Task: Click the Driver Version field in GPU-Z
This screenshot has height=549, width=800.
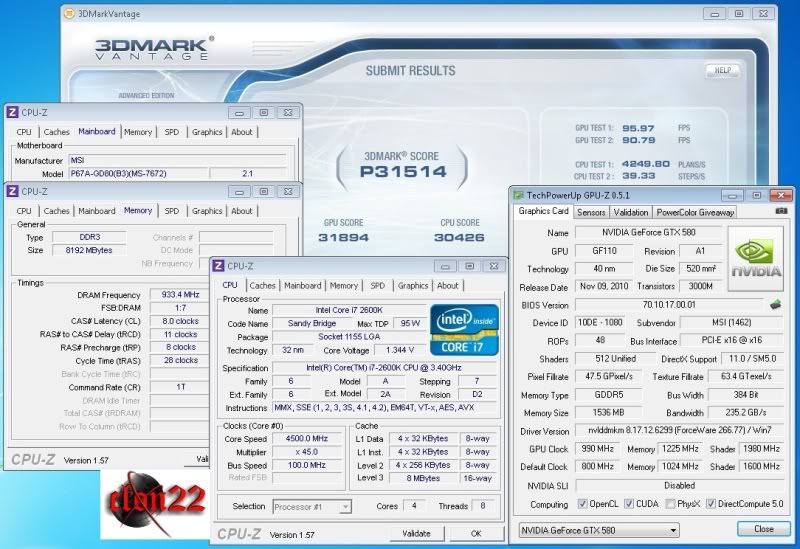Action: click(x=679, y=430)
